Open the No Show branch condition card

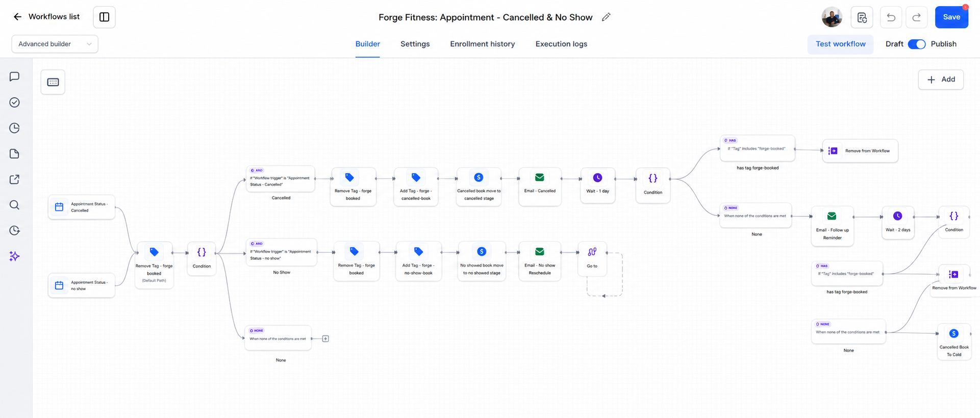tap(282, 252)
